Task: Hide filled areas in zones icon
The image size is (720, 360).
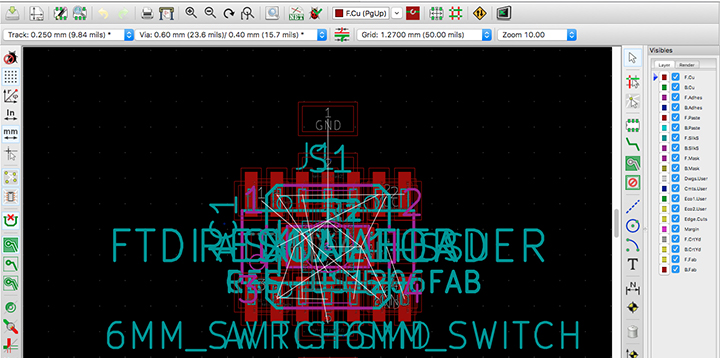Action: pos(11,264)
